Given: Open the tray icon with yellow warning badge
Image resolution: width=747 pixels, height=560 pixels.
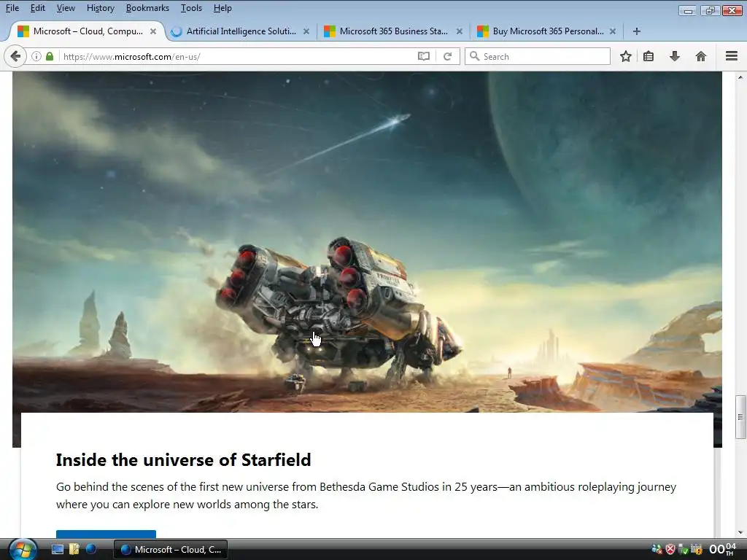Looking at the screenshot, I should [696, 550].
